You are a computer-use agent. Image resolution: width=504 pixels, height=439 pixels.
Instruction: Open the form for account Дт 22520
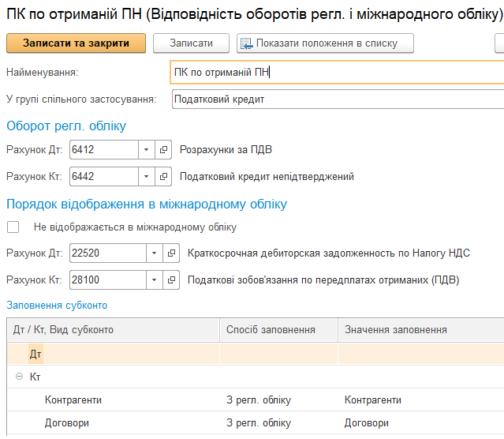pyautogui.click(x=172, y=253)
